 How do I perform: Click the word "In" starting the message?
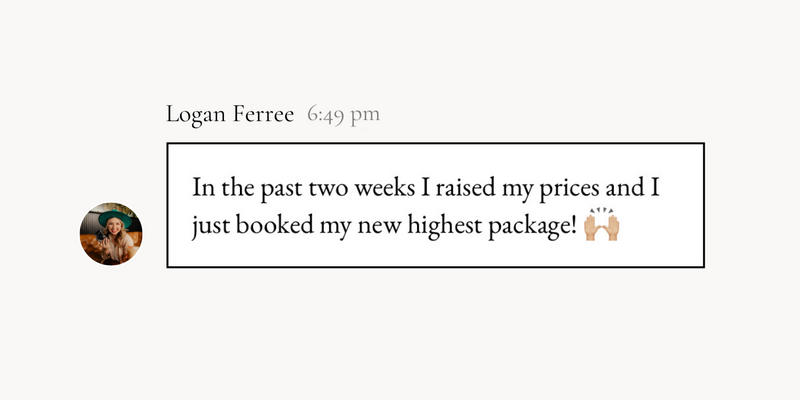pyautogui.click(x=204, y=187)
